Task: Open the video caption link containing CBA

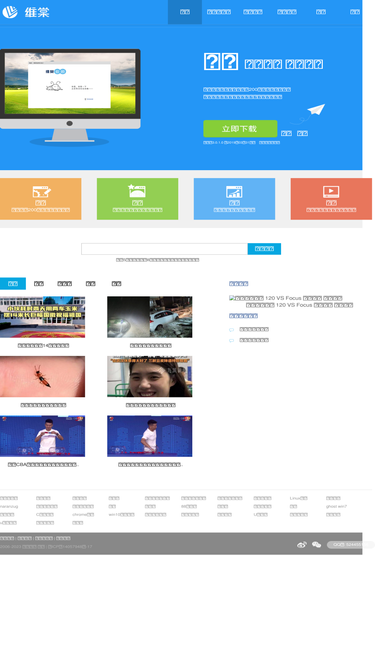Action: coord(43,465)
